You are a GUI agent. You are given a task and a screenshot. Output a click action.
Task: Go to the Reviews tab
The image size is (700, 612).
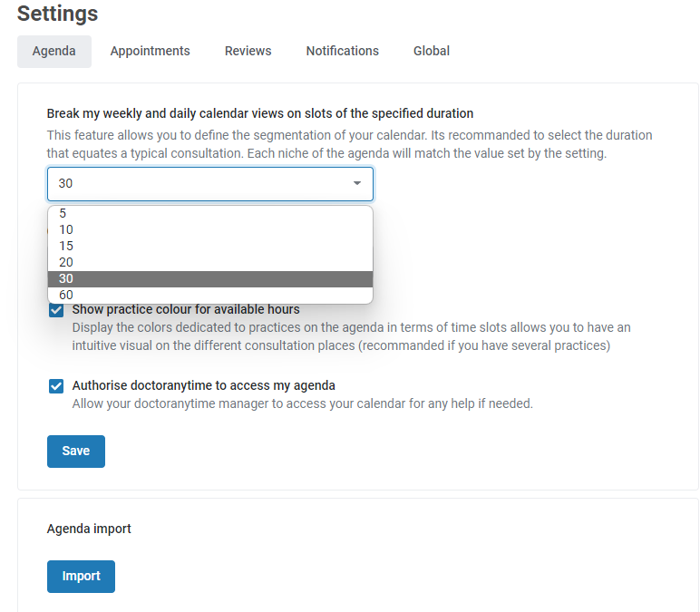tap(248, 52)
